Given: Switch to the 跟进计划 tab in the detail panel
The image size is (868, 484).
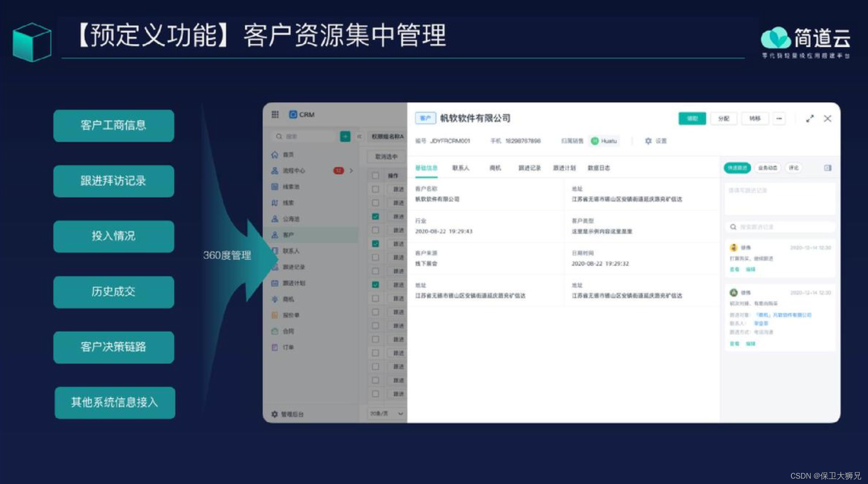Looking at the screenshot, I should coord(564,168).
